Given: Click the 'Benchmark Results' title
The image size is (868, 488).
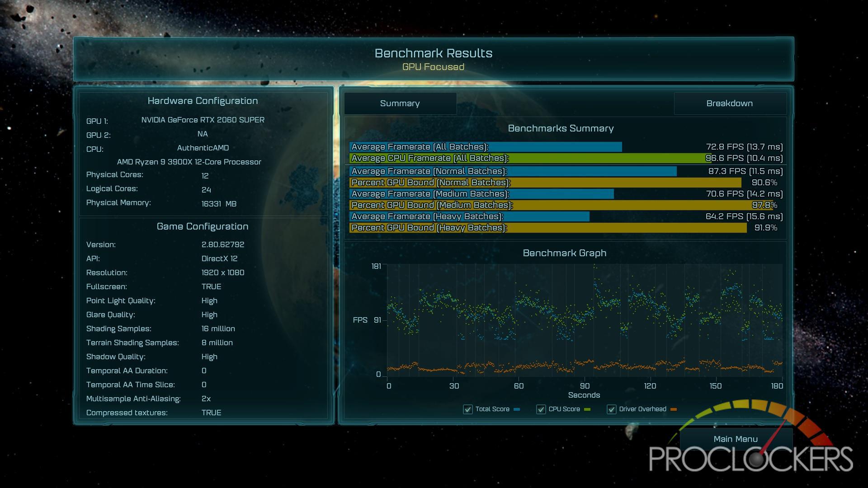Looking at the screenshot, I should 434,53.
